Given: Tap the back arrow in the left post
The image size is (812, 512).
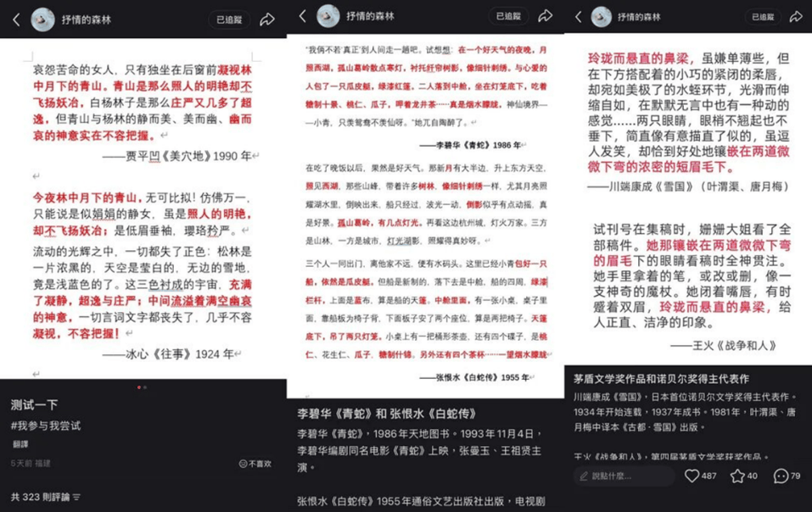Looking at the screenshot, I should pyautogui.click(x=16, y=19).
